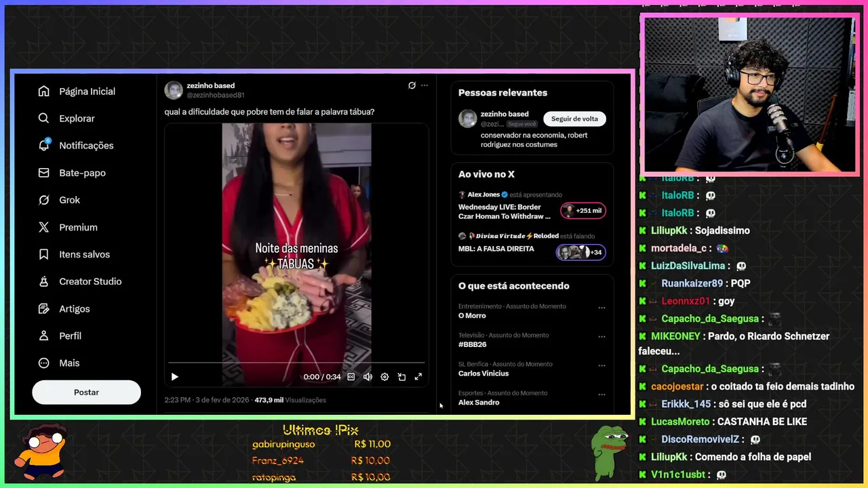Click Seguir de volta button
This screenshot has width=868, height=488.
pyautogui.click(x=574, y=119)
